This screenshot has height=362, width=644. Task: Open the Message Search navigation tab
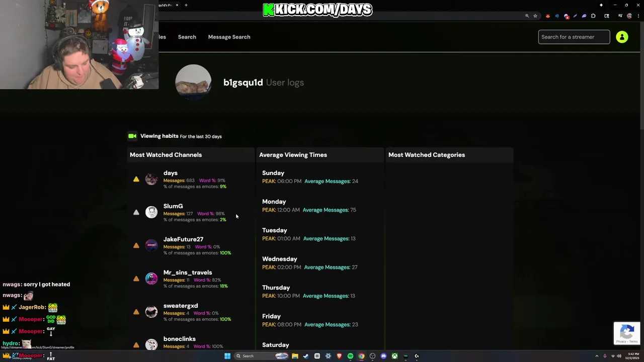[229, 37]
